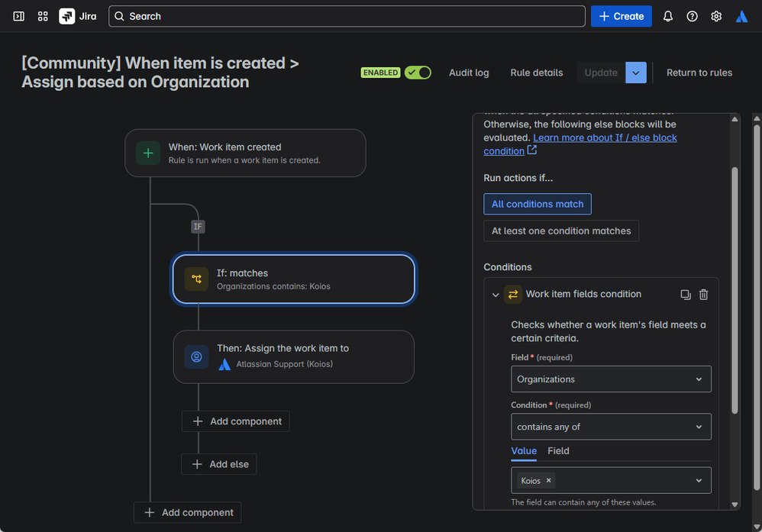The height and width of the screenshot is (532, 762).
Task: Open the Update dropdown arrow
Action: pyautogui.click(x=636, y=73)
